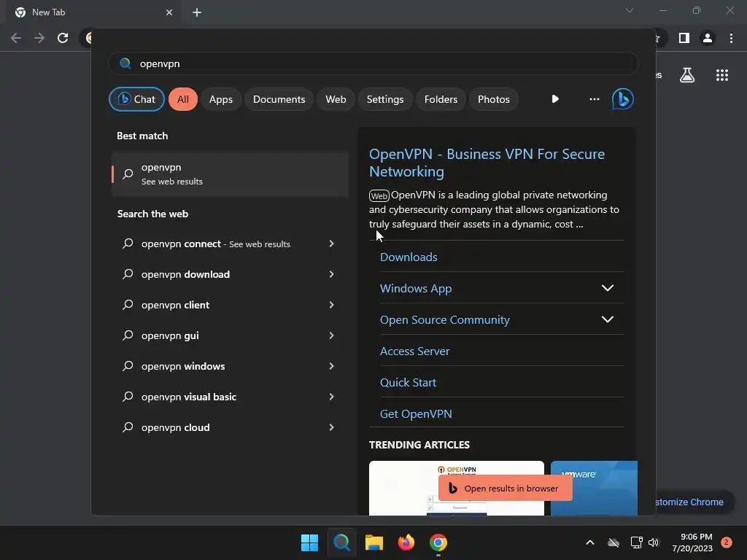Show more filters with the arrow
This screenshot has width=747, height=560.
coord(555,99)
